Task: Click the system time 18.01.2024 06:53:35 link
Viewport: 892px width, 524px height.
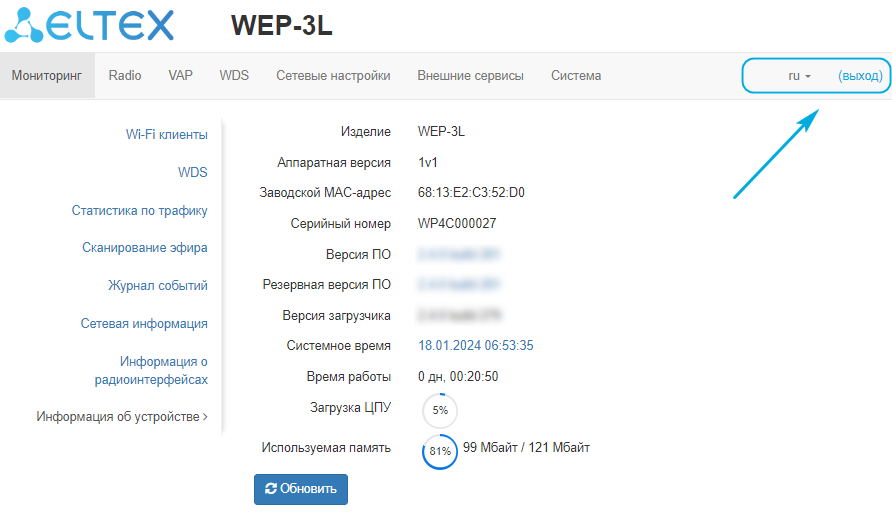Action: coord(476,345)
